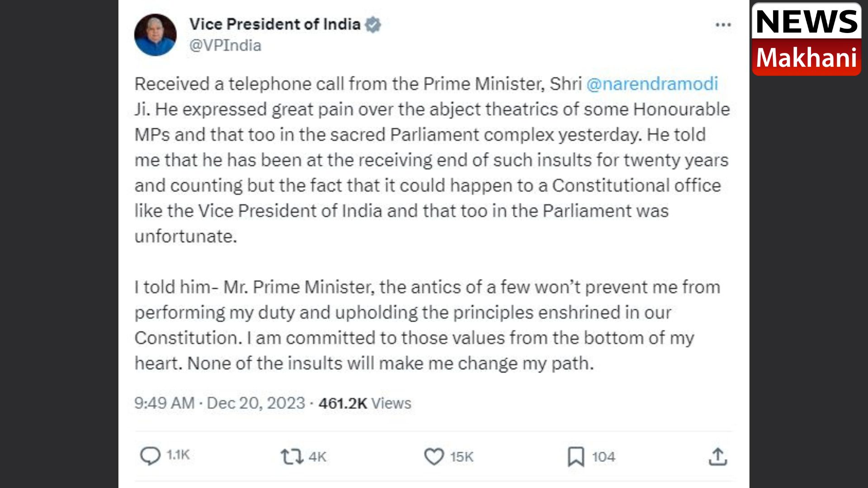Screen dimensions: 868x488
Task: Click the reply speech bubble icon
Action: [150, 455]
